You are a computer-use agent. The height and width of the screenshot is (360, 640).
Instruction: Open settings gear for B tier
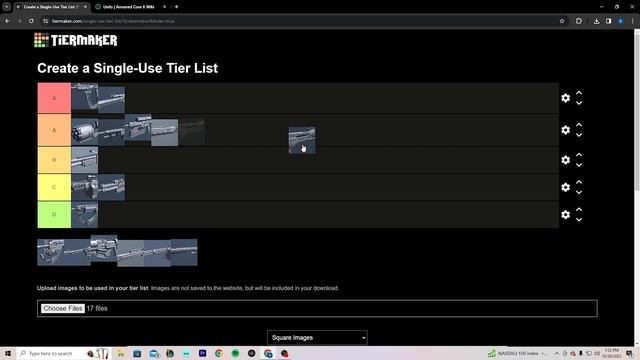[x=565, y=160]
